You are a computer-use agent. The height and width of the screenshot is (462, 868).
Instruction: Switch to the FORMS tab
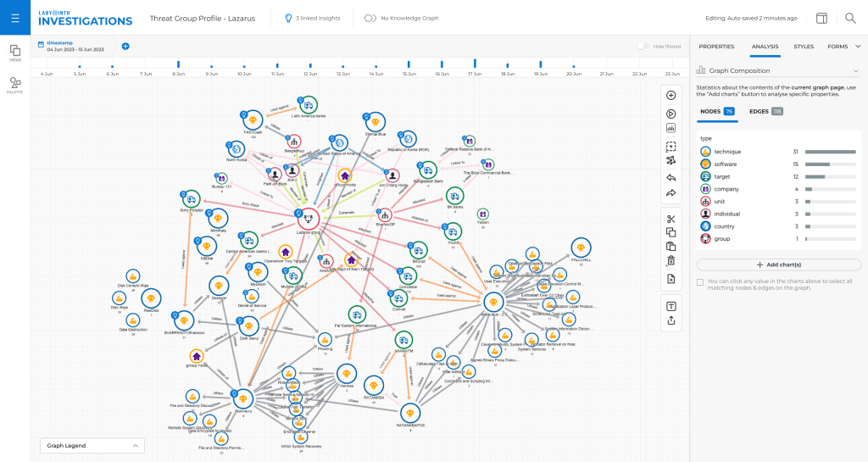[837, 47]
